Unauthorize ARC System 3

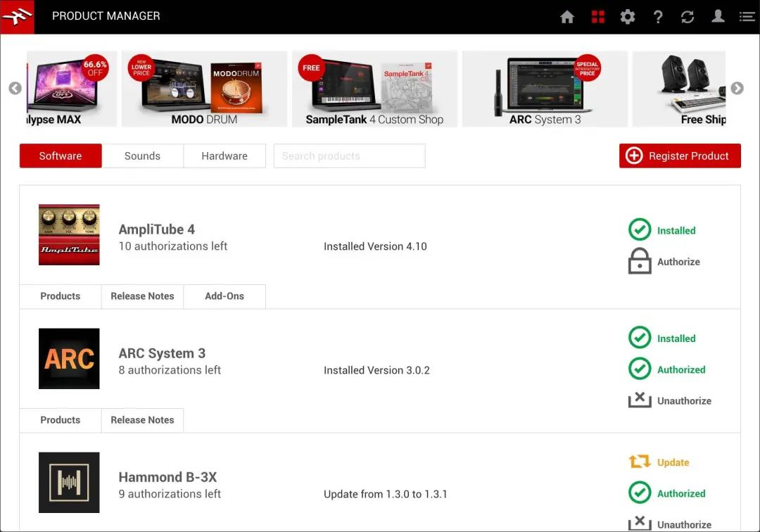tap(670, 400)
